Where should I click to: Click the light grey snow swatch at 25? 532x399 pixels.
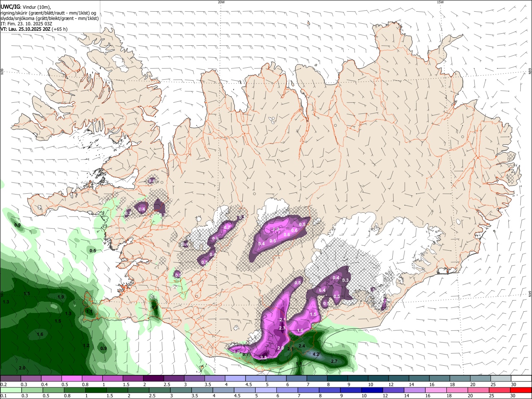tap(501, 378)
